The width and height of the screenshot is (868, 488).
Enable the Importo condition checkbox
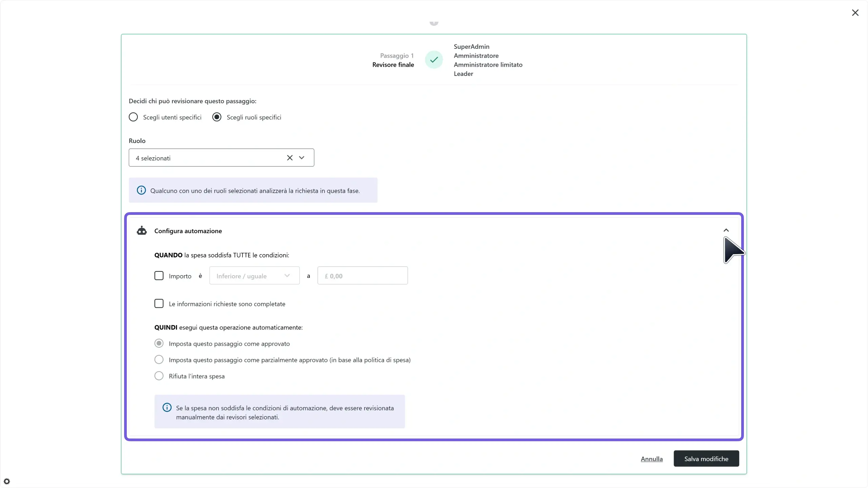click(x=159, y=276)
